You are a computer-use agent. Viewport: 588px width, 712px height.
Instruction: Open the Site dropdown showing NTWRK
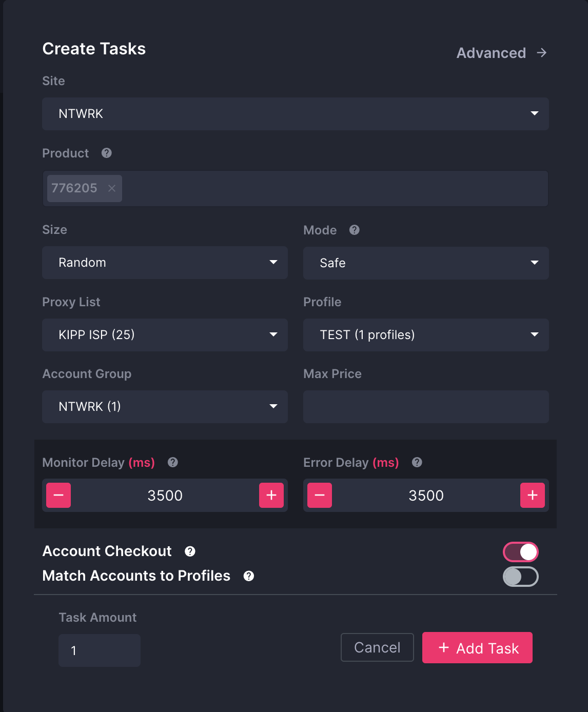point(295,114)
